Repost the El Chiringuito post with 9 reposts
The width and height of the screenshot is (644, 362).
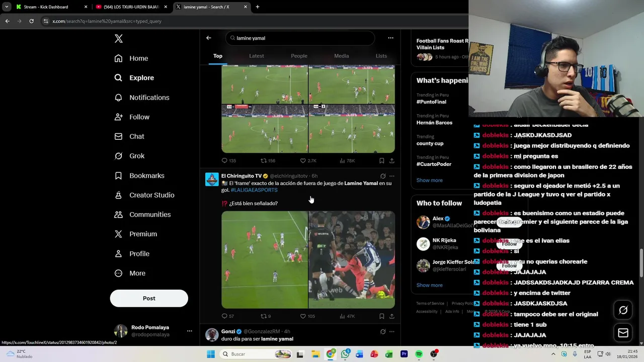(266, 316)
